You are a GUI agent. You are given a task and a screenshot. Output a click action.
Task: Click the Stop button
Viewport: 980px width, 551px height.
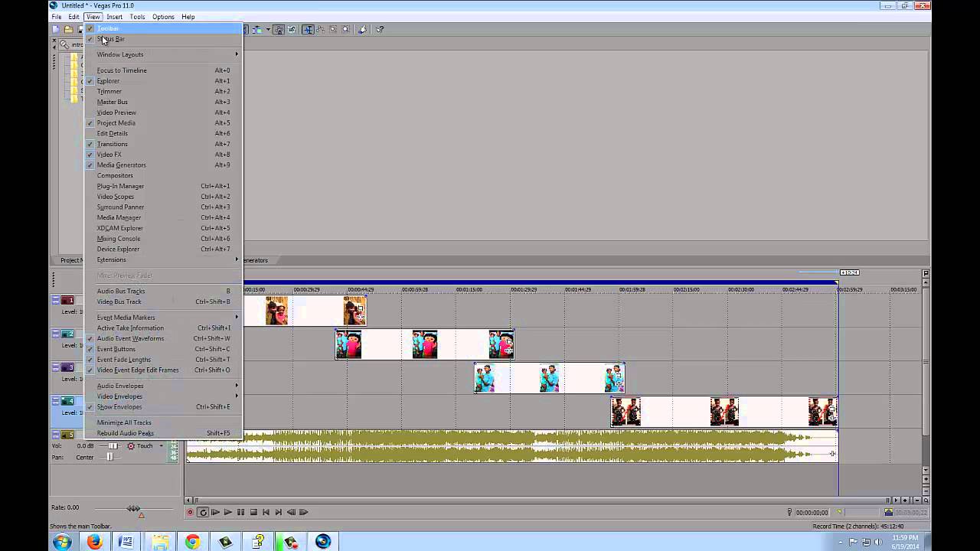click(x=254, y=512)
